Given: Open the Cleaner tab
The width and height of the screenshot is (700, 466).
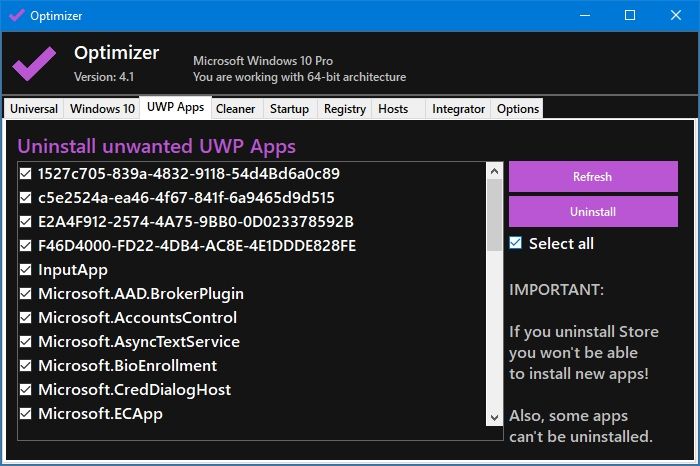Looking at the screenshot, I should coord(235,109).
